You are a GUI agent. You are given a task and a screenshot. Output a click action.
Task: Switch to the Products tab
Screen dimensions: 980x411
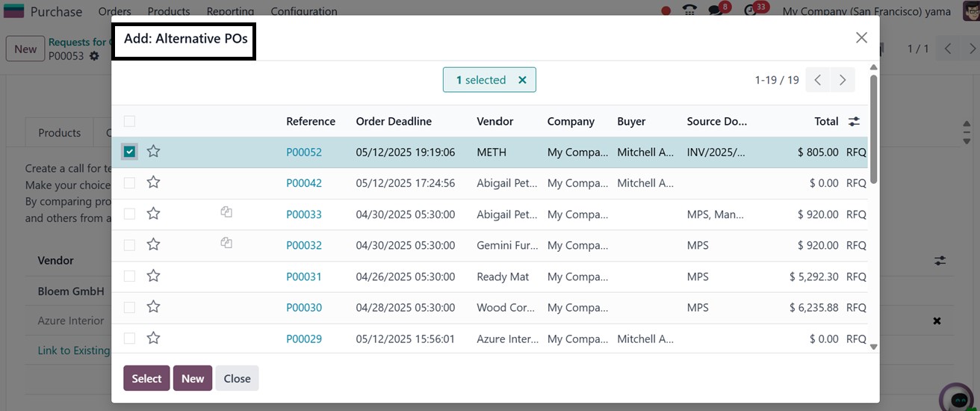[x=59, y=132]
